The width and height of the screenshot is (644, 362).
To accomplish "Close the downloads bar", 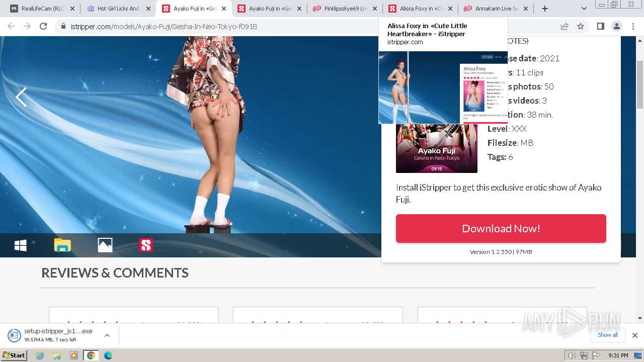I will 634,335.
